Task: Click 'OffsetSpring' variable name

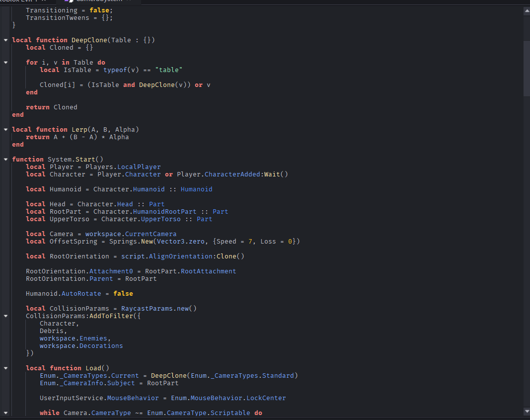Action: tap(74, 241)
